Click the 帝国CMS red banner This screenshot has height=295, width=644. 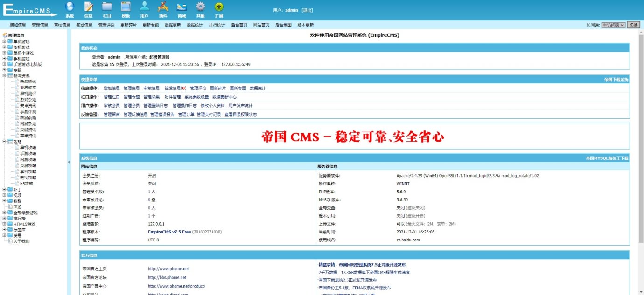click(x=352, y=137)
